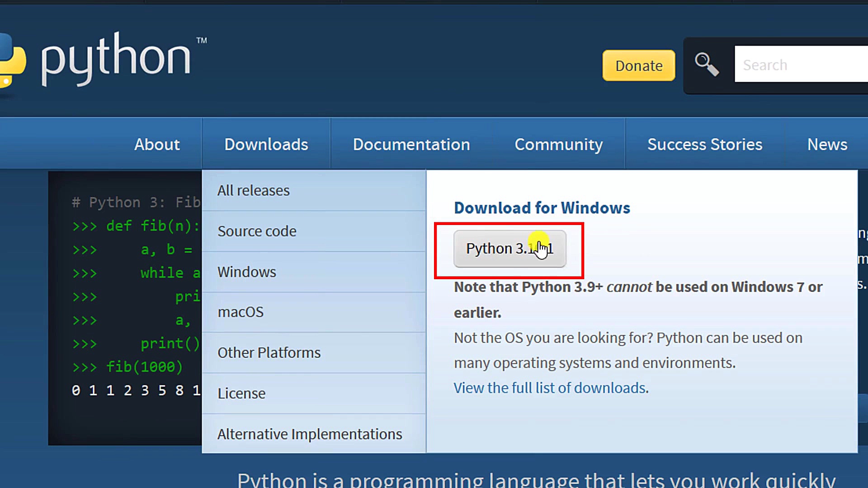Click the fib(1000) line in the code sample
Image resolution: width=868 pixels, height=488 pixels.
tap(127, 366)
